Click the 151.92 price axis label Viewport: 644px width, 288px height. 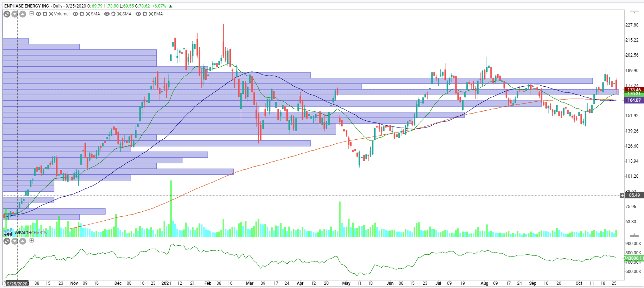(632, 116)
